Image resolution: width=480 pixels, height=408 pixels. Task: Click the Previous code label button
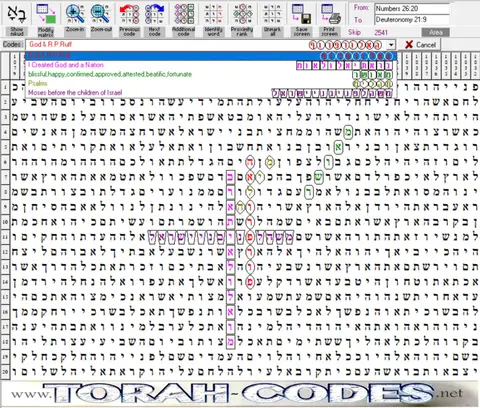pos(129,32)
